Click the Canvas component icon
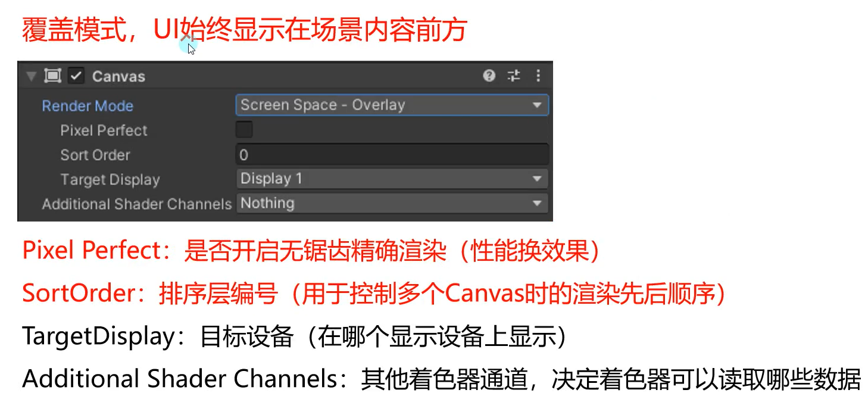 click(x=53, y=76)
